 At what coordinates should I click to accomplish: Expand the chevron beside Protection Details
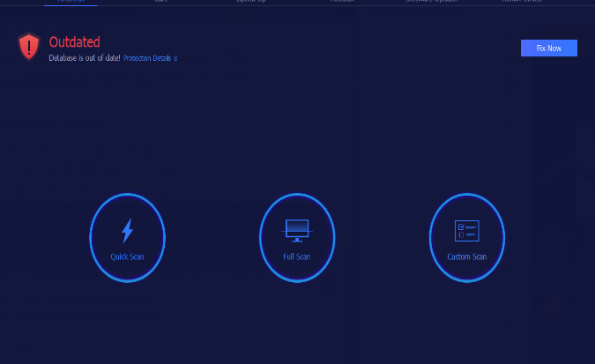pos(175,58)
